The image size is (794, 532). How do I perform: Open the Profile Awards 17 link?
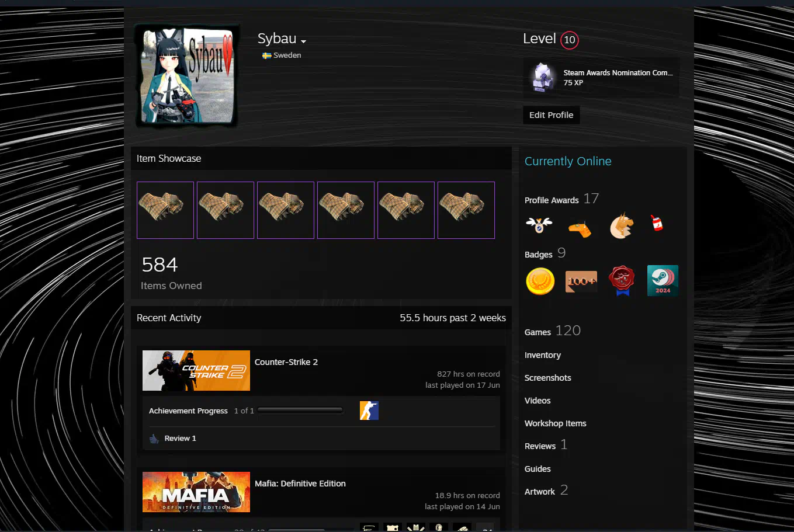coord(561,199)
